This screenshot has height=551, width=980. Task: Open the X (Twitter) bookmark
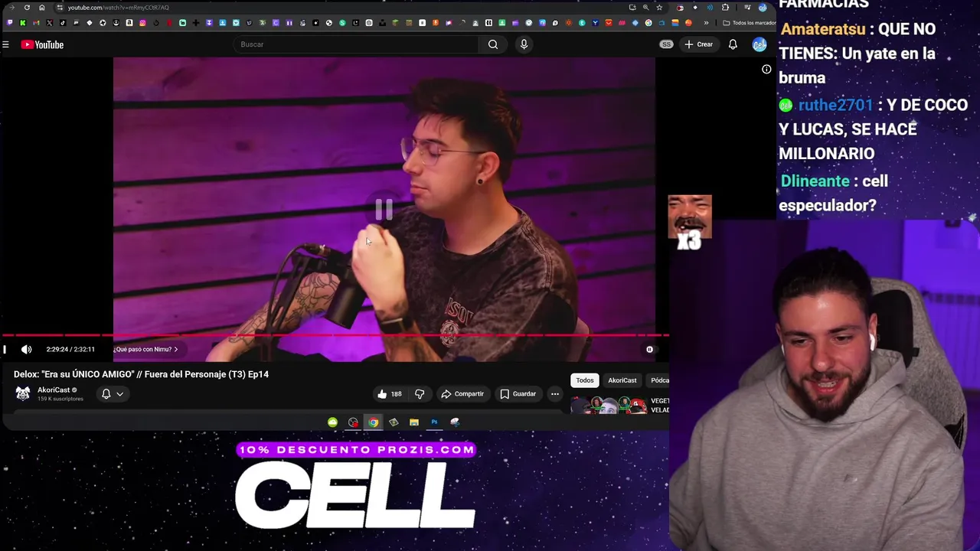(50, 23)
